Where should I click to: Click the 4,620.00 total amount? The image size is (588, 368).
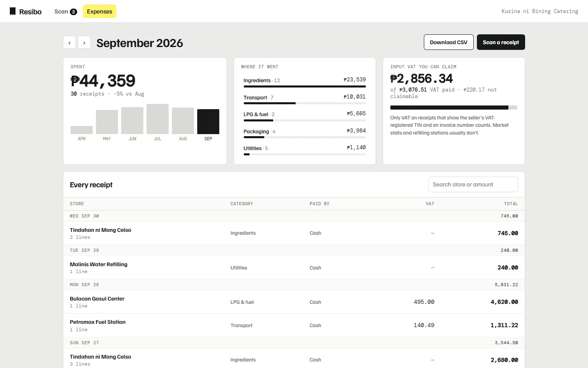pos(504,302)
